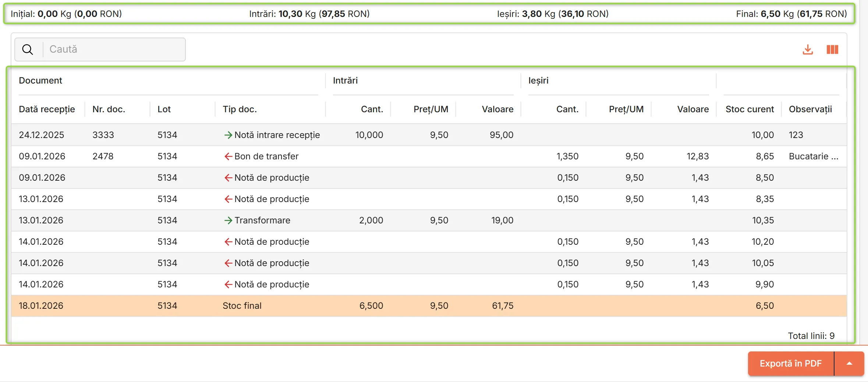Click date 24.12.2025
868x382 pixels.
[42, 135]
